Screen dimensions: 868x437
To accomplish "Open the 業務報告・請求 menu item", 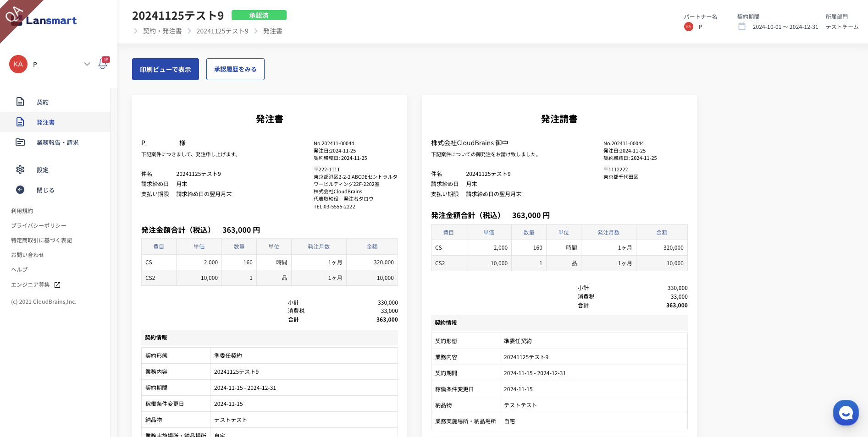I will point(57,142).
